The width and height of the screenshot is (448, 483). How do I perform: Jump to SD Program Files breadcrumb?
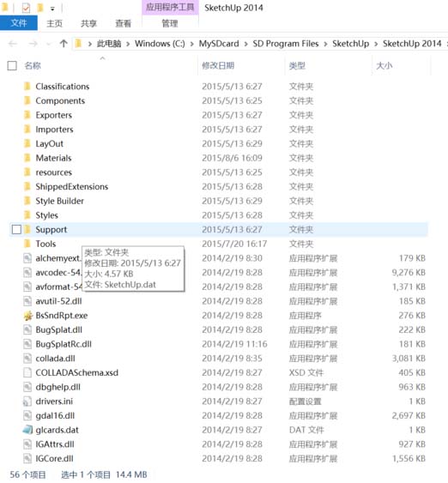tap(286, 44)
